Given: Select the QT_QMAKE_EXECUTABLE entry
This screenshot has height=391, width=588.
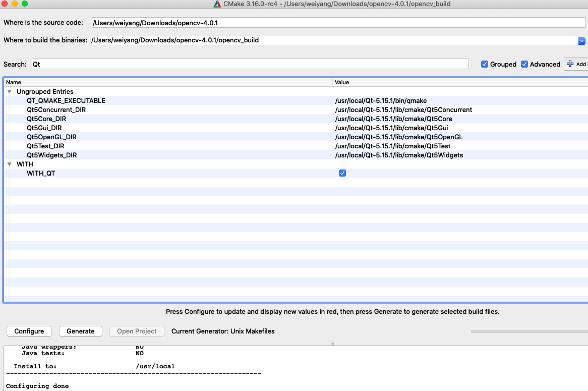Looking at the screenshot, I should [x=66, y=100].
